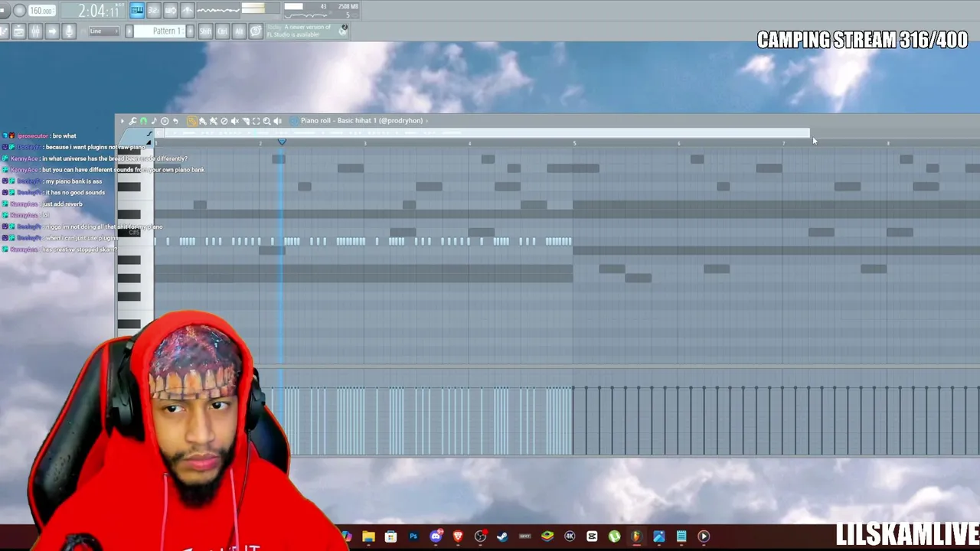
Task: Click the piano roll stamp note icon
Action: [154, 121]
